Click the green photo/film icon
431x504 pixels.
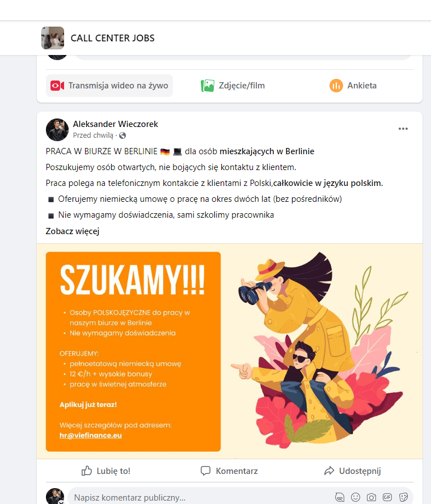(208, 86)
